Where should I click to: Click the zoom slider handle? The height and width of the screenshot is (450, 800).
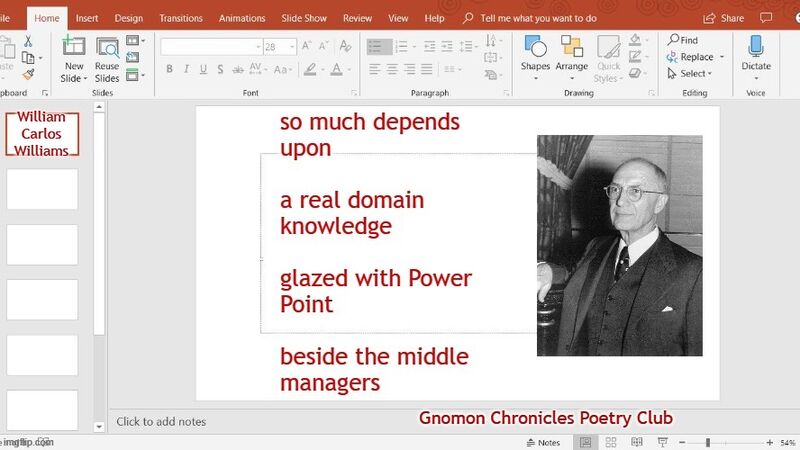pyautogui.click(x=708, y=442)
